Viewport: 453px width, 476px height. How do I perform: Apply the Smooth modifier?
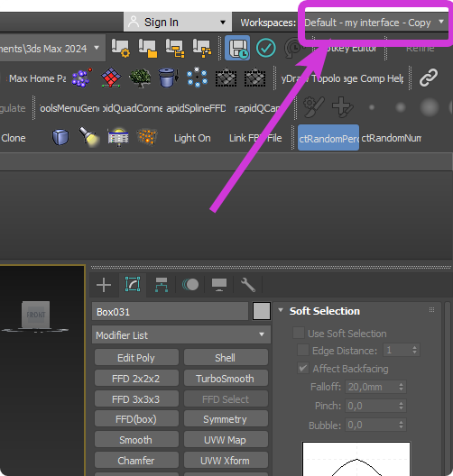coord(136,440)
